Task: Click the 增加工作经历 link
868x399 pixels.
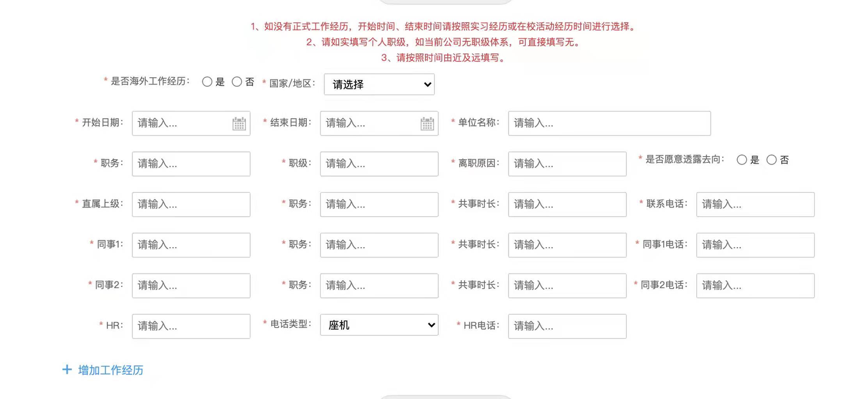Action: 111,370
